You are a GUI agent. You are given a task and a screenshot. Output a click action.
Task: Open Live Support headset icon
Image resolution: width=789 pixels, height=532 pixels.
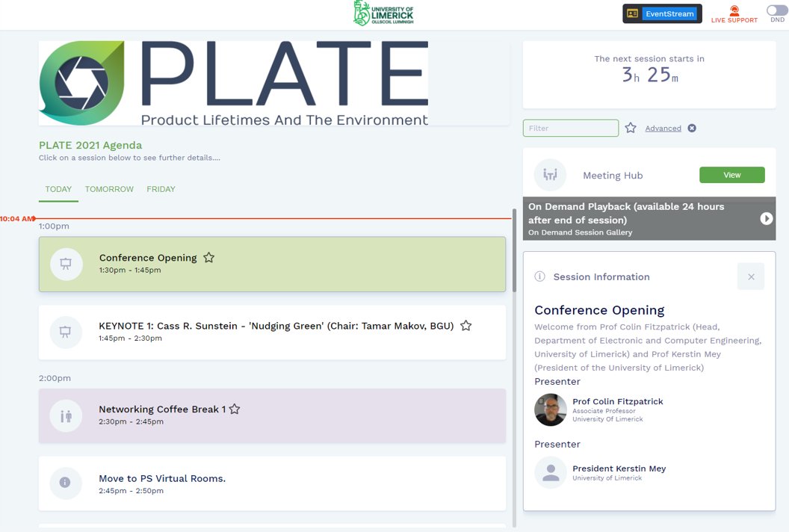pos(734,10)
